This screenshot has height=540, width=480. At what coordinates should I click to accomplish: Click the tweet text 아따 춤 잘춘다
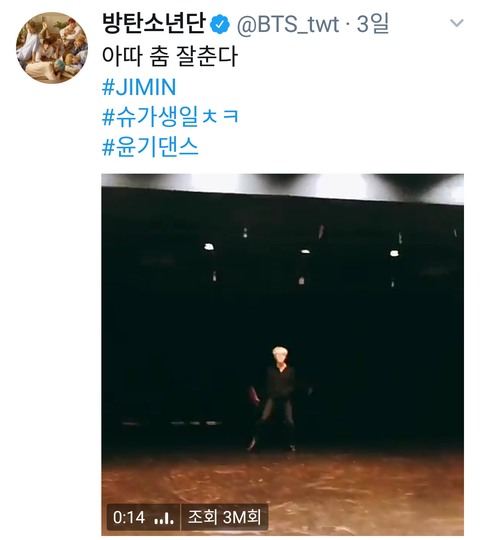[x=169, y=56]
